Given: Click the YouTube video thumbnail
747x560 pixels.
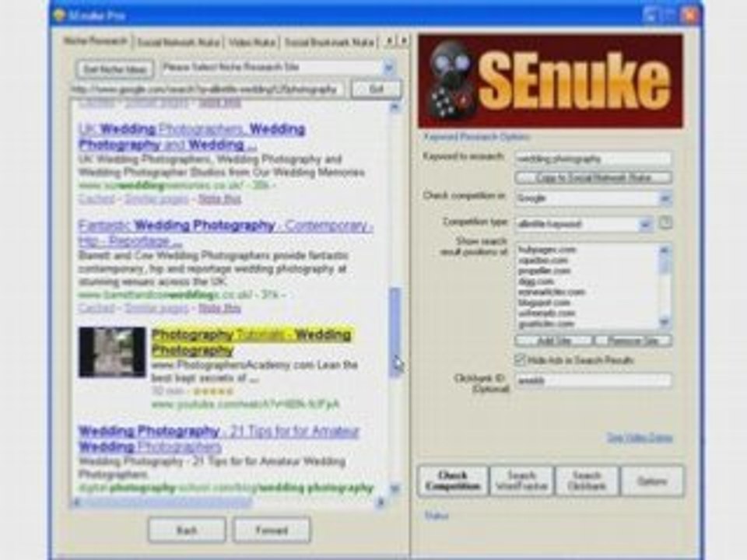Looking at the screenshot, I should [112, 352].
